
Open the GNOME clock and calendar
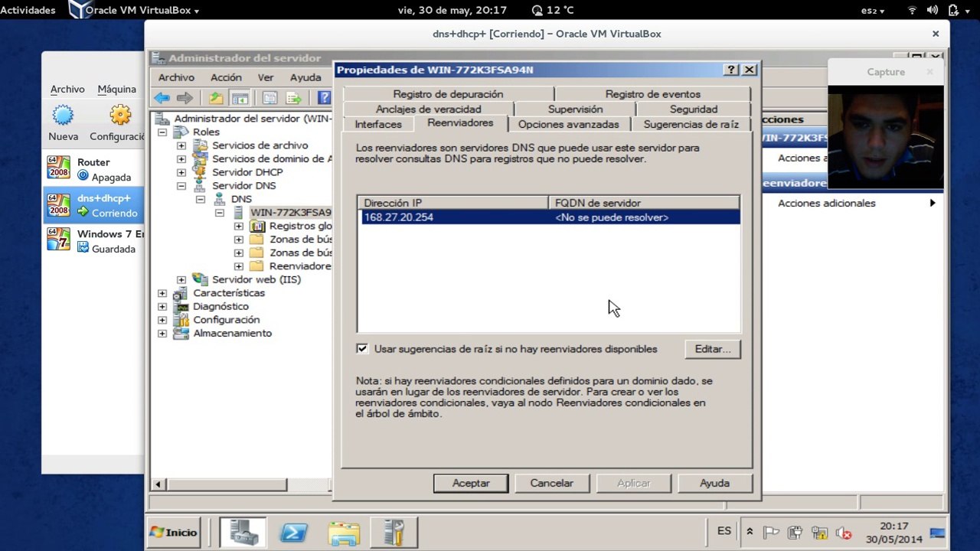tap(452, 11)
